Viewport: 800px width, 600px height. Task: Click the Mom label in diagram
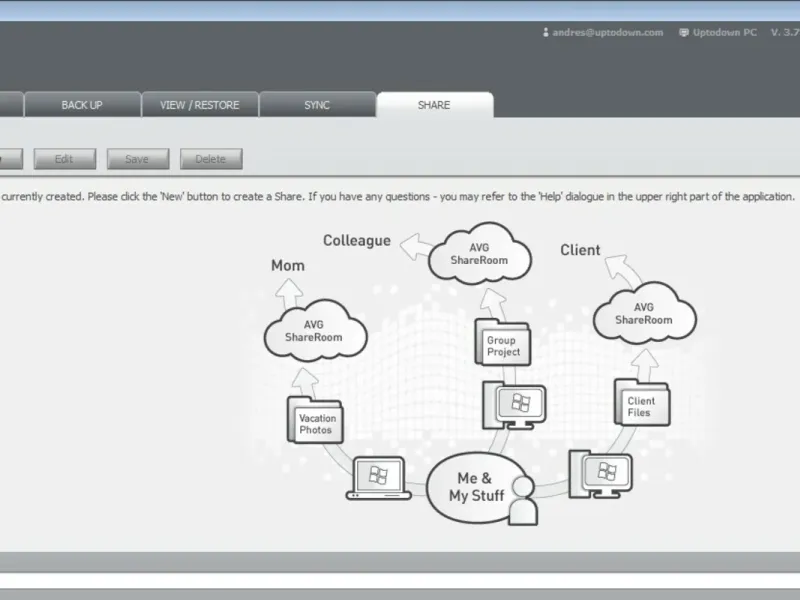coord(288,265)
